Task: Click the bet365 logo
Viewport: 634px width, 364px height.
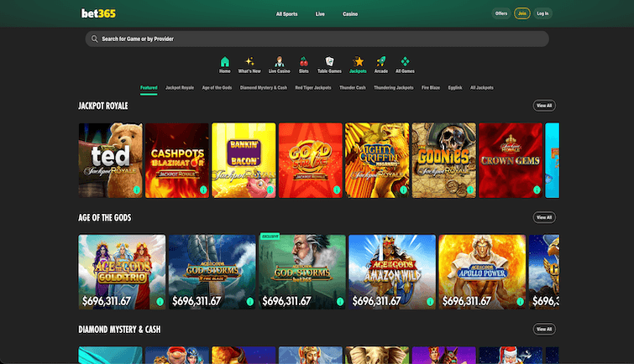Action: [x=98, y=13]
